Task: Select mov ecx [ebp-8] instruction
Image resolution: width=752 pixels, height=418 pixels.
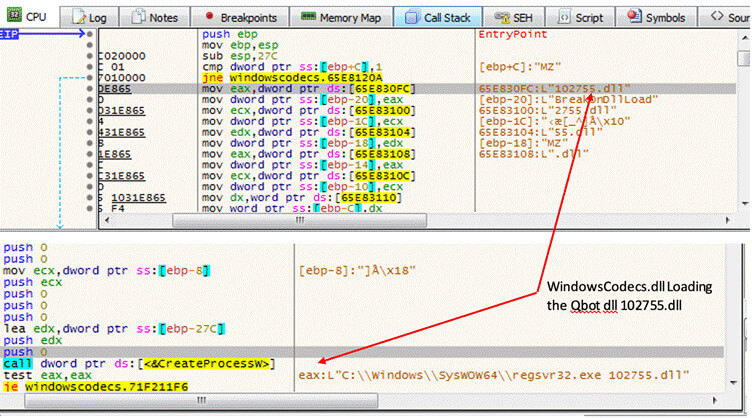Action: coord(106,271)
